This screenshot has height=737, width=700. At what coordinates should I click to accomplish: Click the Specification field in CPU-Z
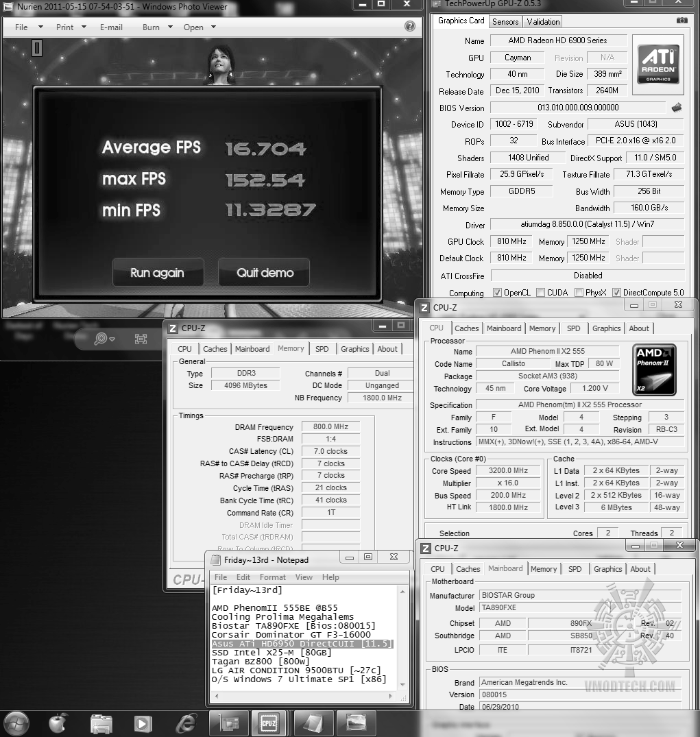pos(579,404)
